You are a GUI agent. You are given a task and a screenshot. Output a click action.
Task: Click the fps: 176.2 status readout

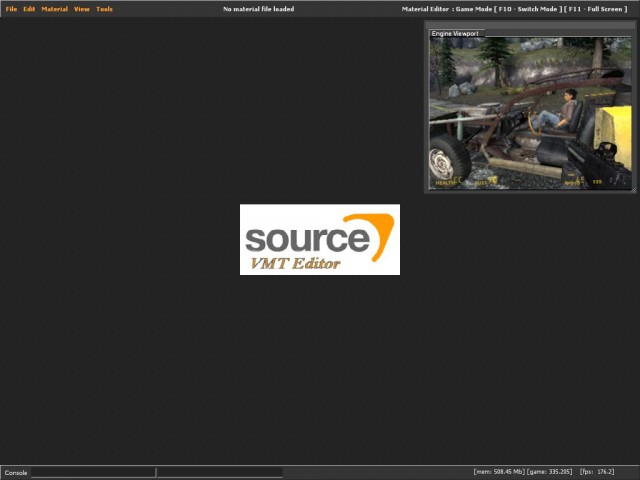coord(597,472)
